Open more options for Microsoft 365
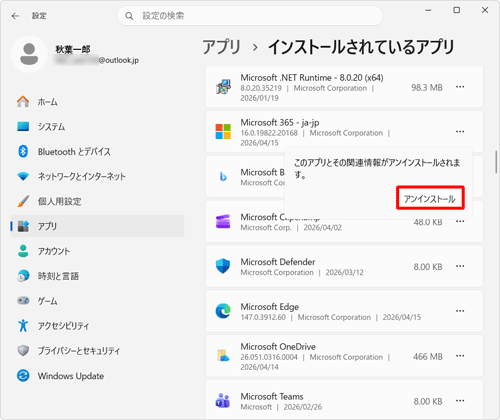The height and width of the screenshot is (420, 500). pos(460,132)
